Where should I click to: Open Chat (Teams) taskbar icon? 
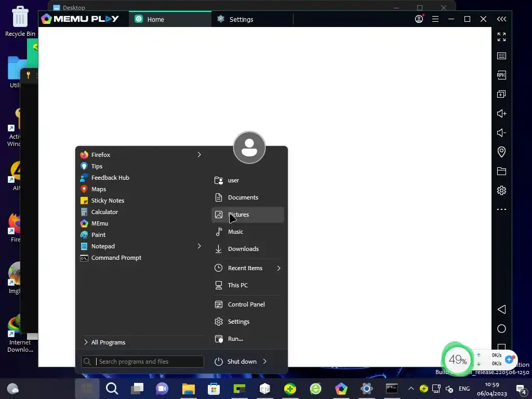162,389
